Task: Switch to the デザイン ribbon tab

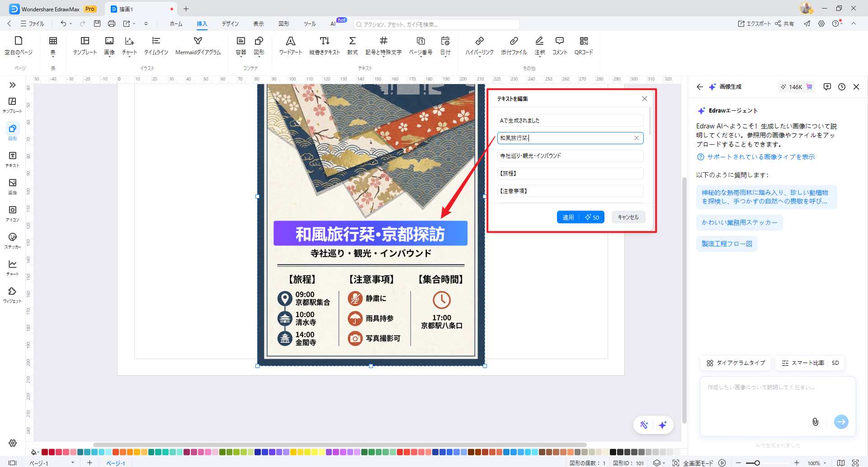Action: [230, 24]
